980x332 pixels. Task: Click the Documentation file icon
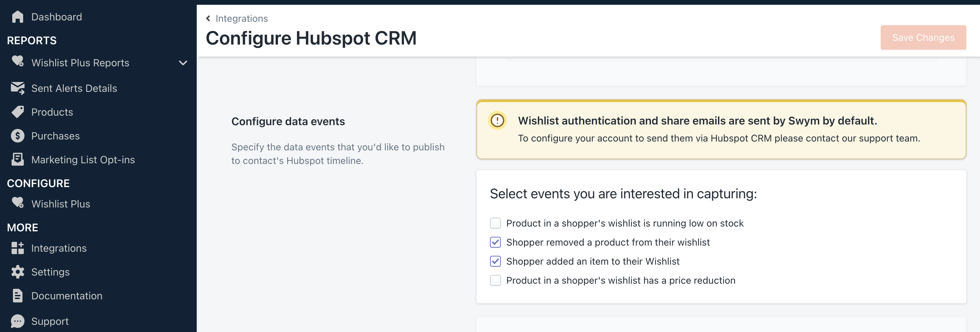17,296
